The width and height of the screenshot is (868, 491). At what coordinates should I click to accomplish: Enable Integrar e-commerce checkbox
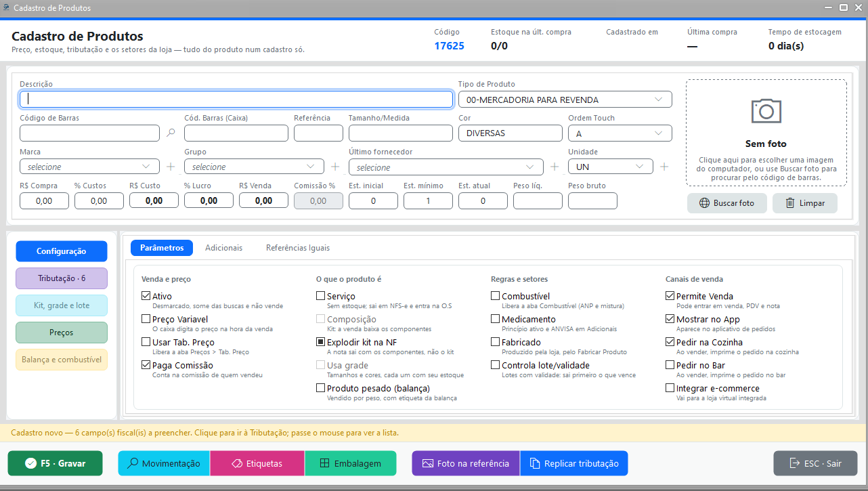pos(670,388)
